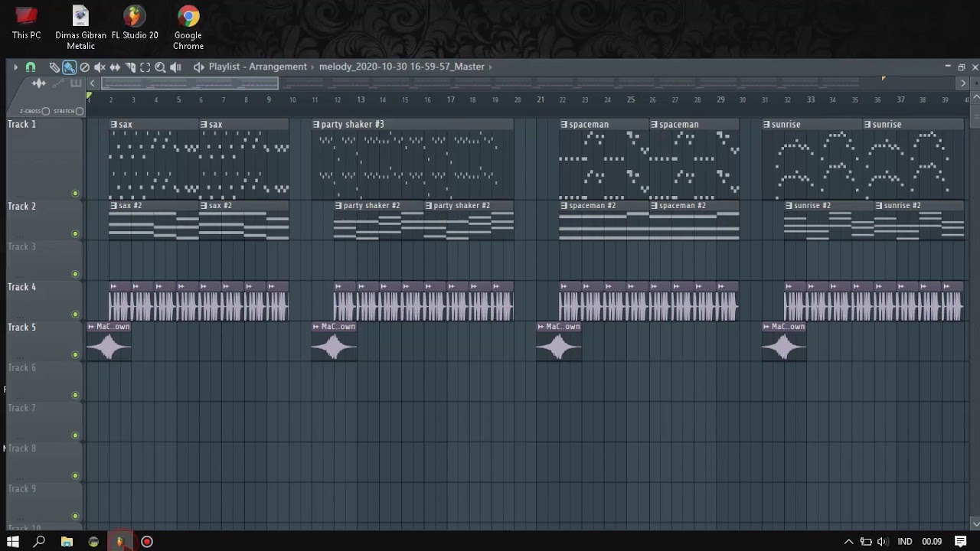Select the Track 4 header label

pos(21,287)
